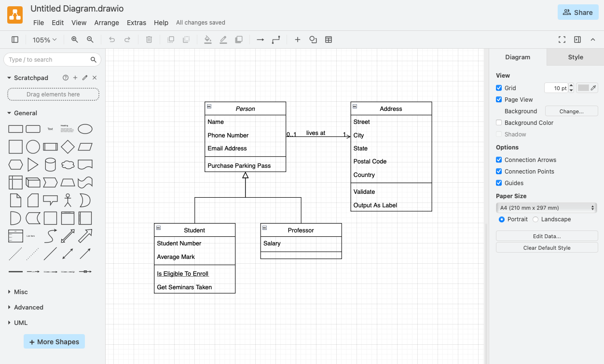
Task: Uncheck the Grid checkbox
Action: (499, 88)
